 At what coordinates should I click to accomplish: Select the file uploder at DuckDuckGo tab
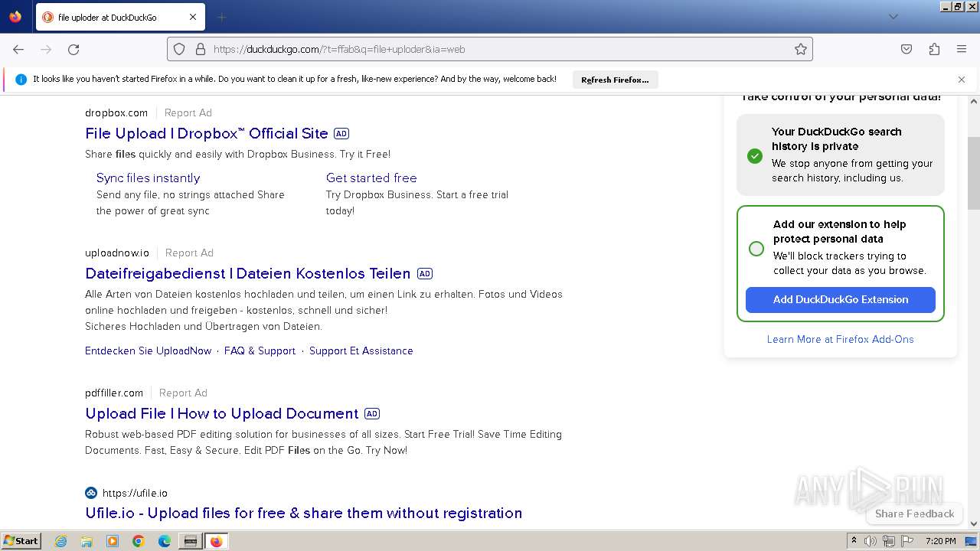point(120,17)
